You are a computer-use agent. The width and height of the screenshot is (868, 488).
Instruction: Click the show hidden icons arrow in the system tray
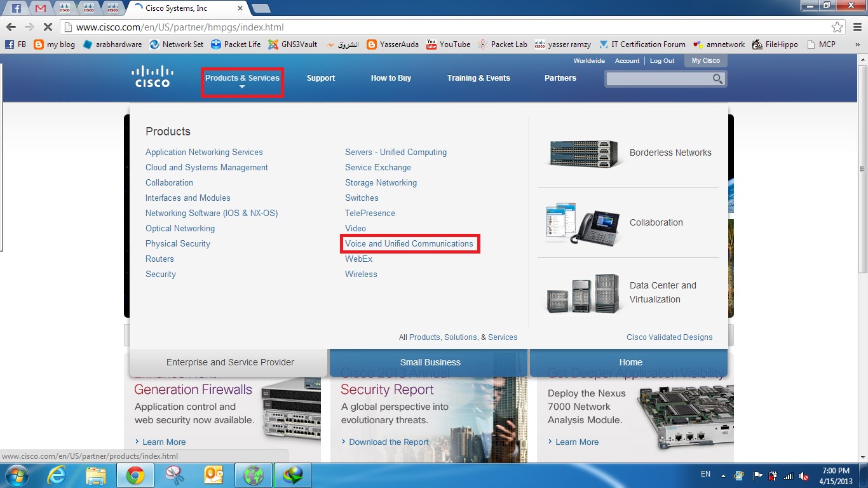coord(723,475)
